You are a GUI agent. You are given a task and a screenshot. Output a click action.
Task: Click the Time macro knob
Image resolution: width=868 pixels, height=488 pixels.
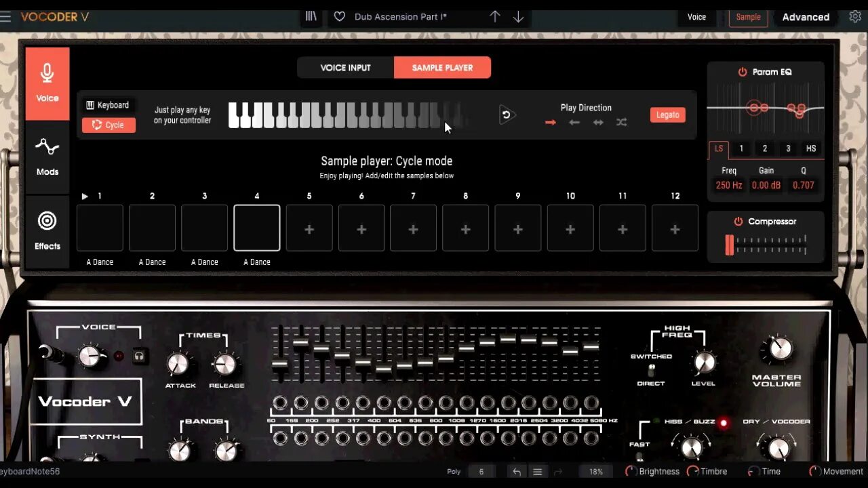point(753,472)
